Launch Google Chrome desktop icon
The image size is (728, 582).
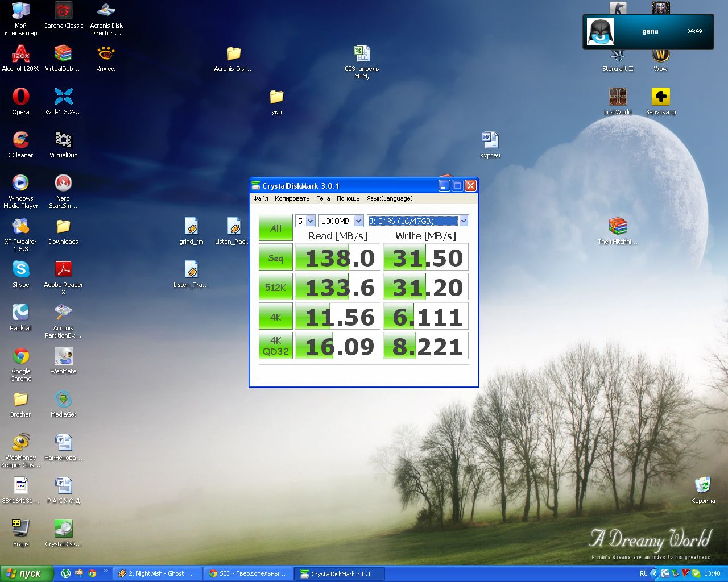pyautogui.click(x=21, y=356)
